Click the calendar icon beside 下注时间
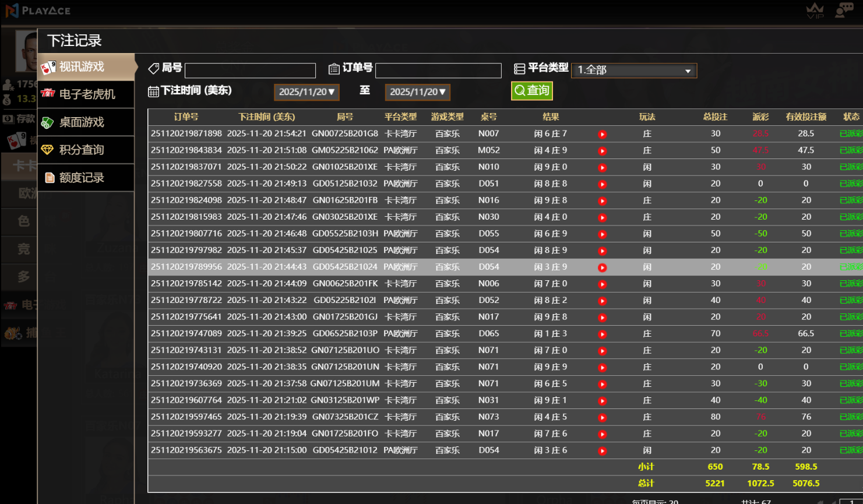The image size is (863, 504). click(153, 91)
